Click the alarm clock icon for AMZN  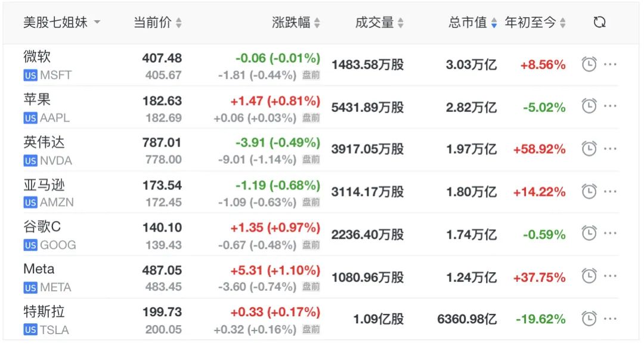[589, 191]
